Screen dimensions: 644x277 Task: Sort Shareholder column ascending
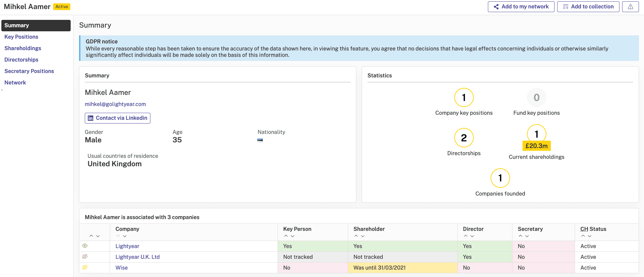click(x=356, y=236)
